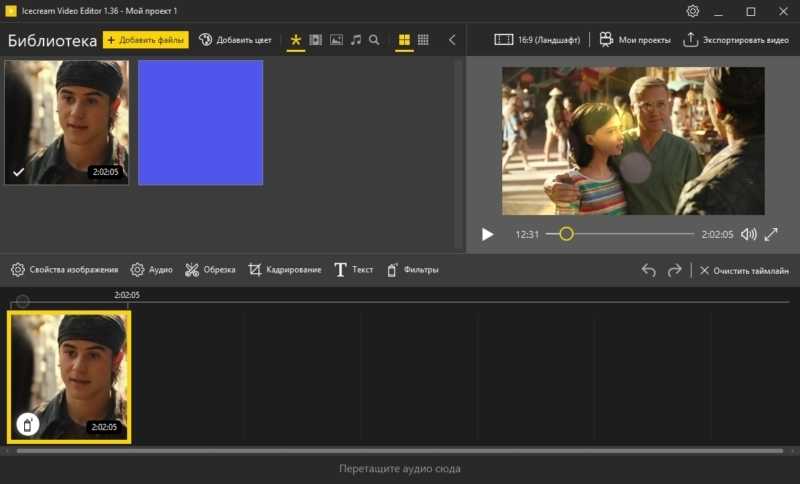Select the Текст tool
800x484 pixels.
coord(354,270)
